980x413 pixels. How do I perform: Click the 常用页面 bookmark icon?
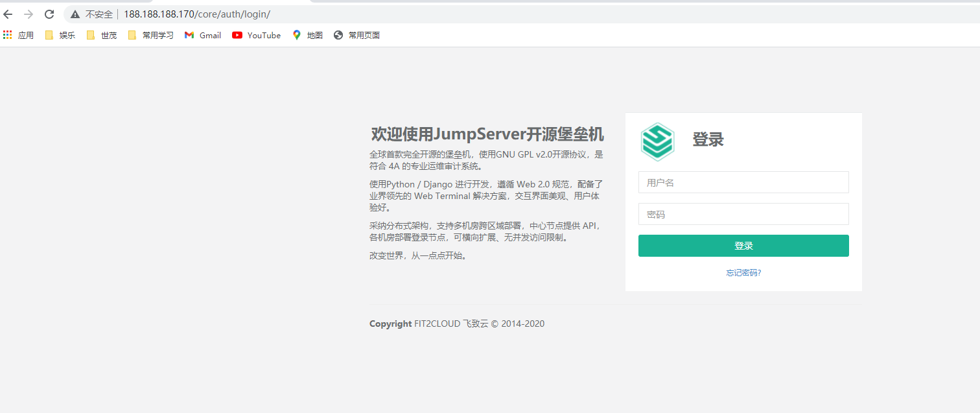338,35
